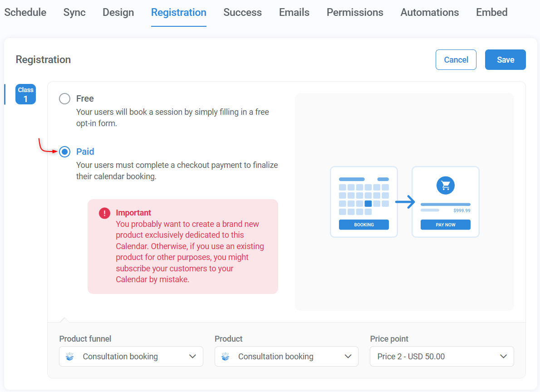The width and height of the screenshot is (540, 392).
Task: Click the red Important warning icon
Action: click(x=104, y=213)
